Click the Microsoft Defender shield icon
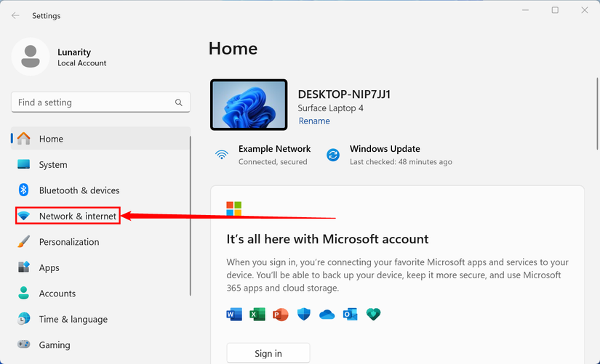 [304, 315]
